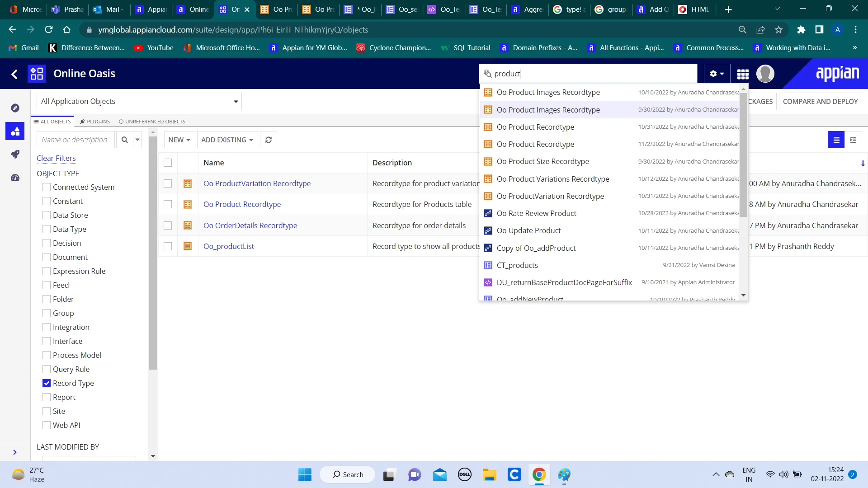Click the browser address bar

pyautogui.click(x=407, y=30)
